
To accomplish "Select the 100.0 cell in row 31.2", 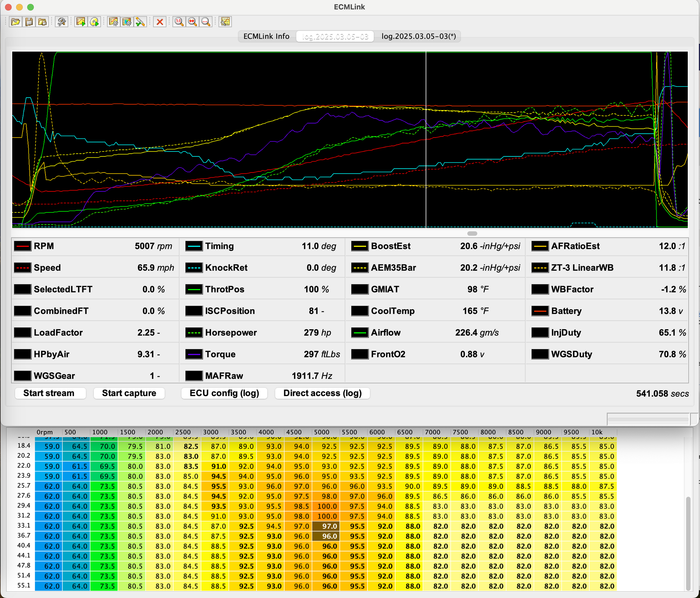I will (x=327, y=516).
